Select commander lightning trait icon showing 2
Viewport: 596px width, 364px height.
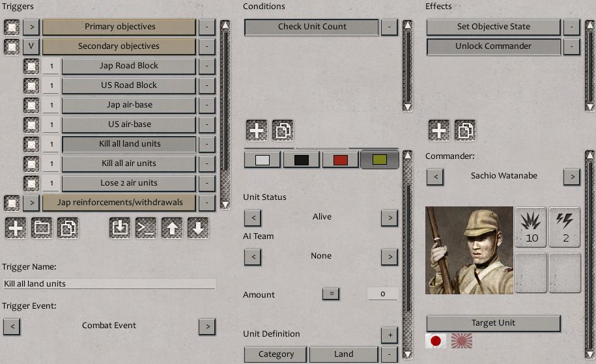point(565,227)
